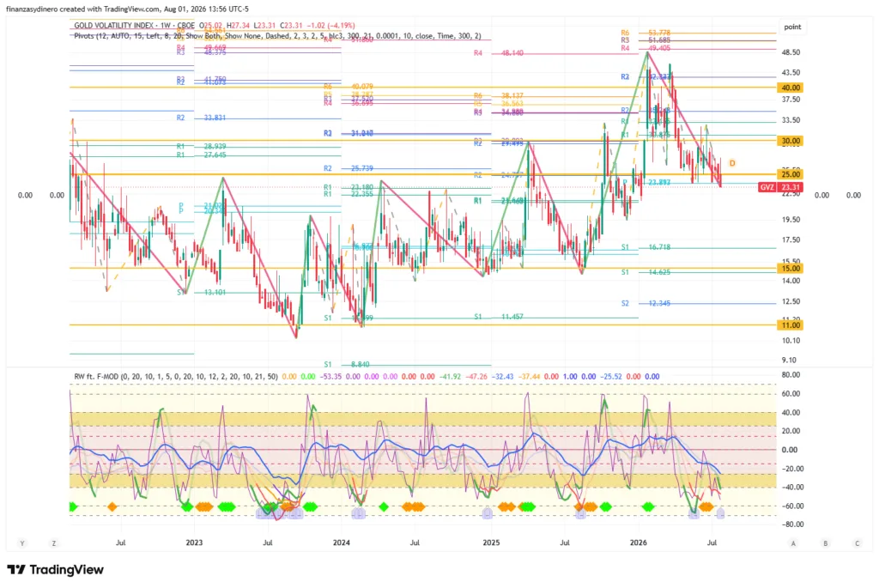The width and height of the screenshot is (879, 588).
Task: Click the S1 13.101 pivot label
Action: pos(202,292)
